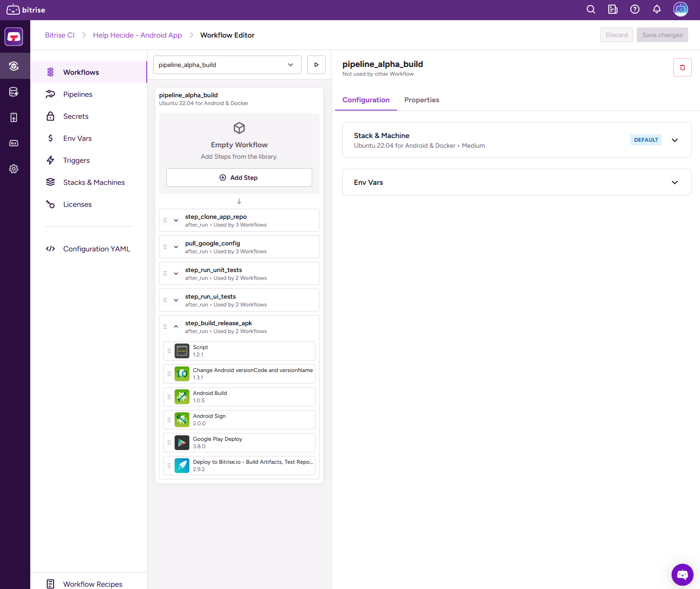This screenshot has height=589, width=700.
Task: Open the help question mark icon
Action: (x=635, y=10)
